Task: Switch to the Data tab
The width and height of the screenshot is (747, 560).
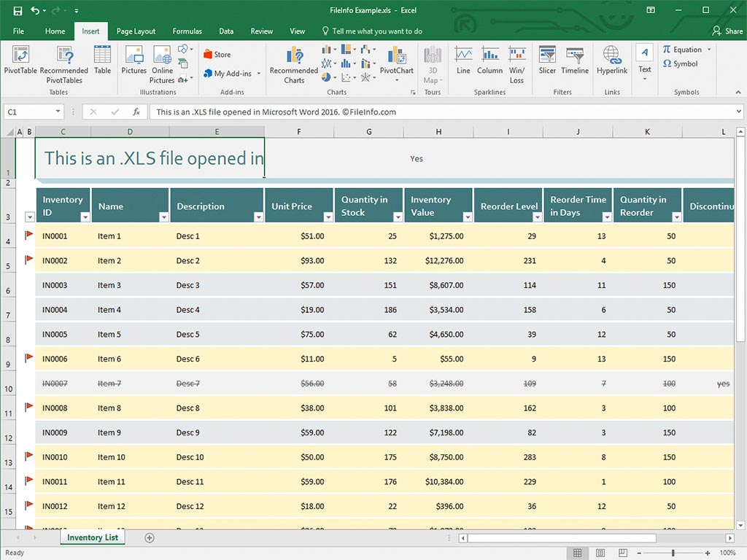Action: click(x=226, y=31)
